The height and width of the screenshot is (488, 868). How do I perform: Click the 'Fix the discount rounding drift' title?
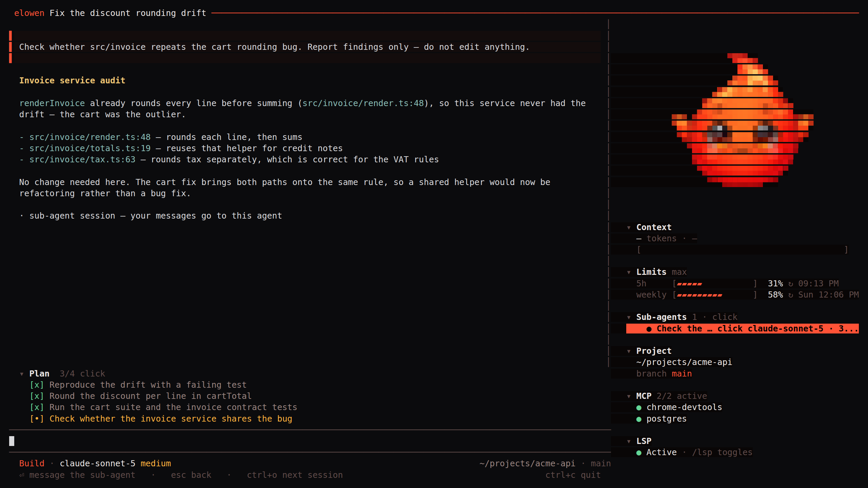pyautogui.click(x=128, y=13)
